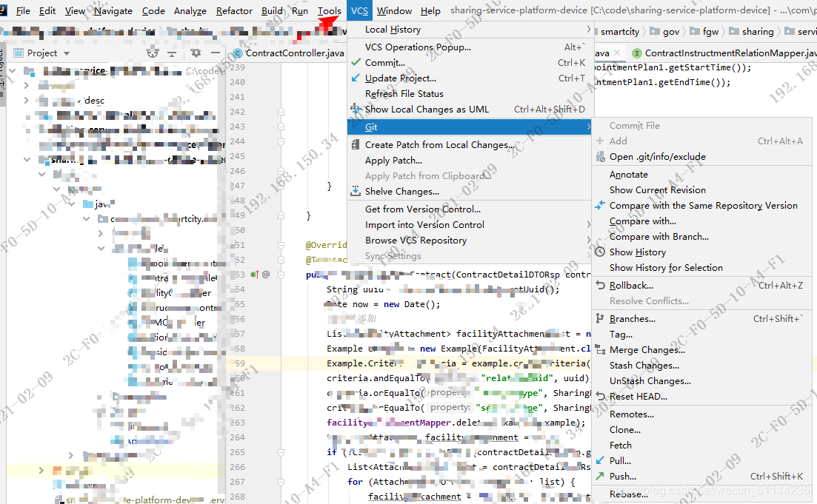Open Import into Version Control submenu
The height and width of the screenshot is (504, 817).
(x=470, y=225)
